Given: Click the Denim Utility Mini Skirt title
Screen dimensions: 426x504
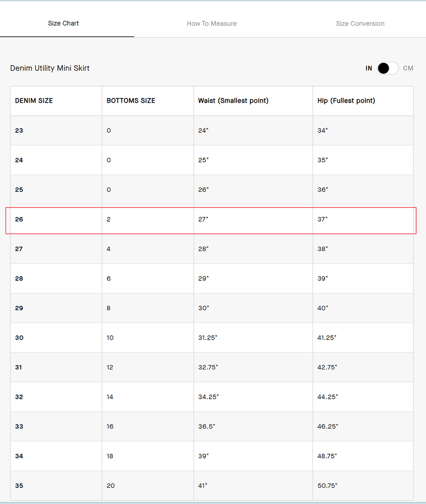Looking at the screenshot, I should tap(50, 68).
